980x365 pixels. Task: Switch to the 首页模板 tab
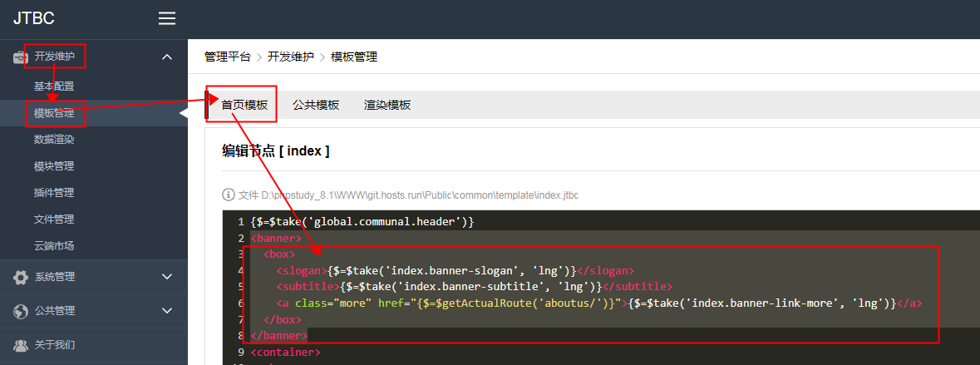pos(244,105)
